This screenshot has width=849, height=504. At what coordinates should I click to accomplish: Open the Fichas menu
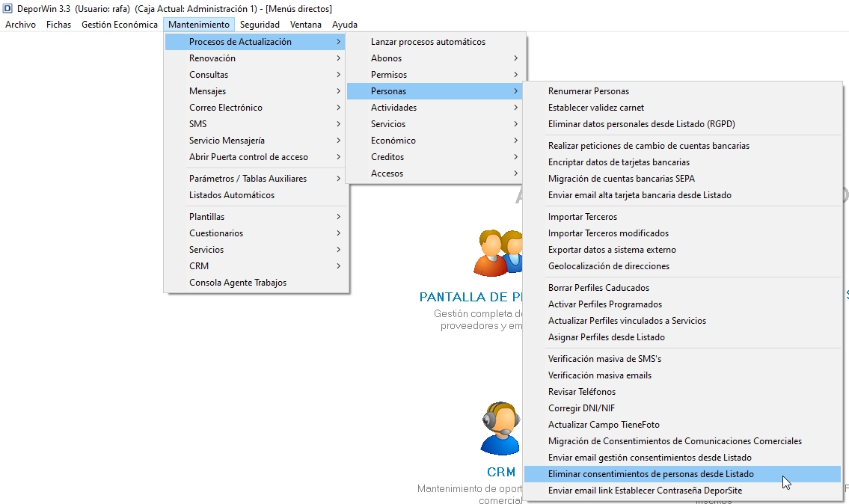point(58,25)
